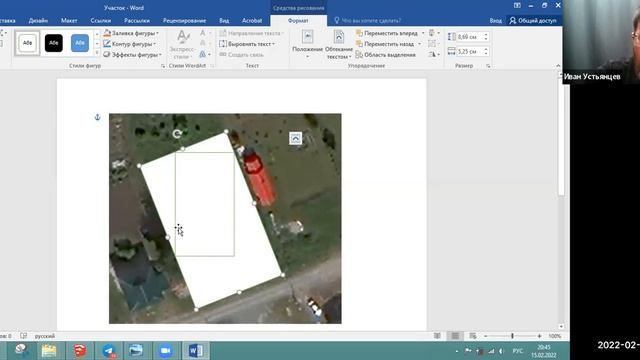Open Выровнять текст dropdown

tap(247, 44)
